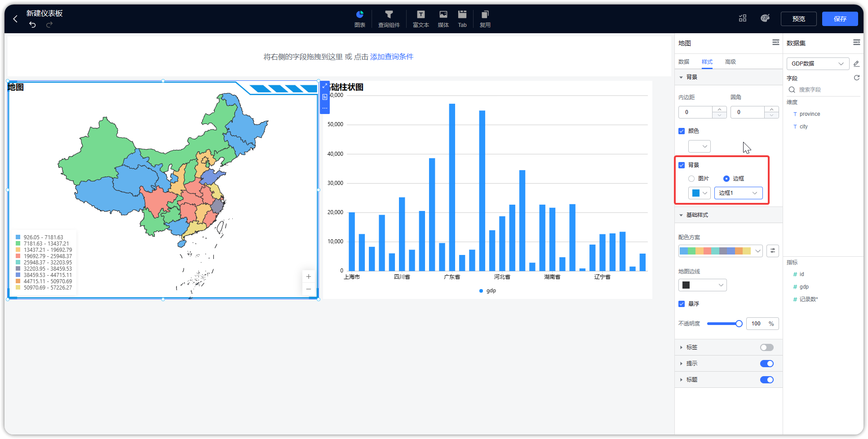Click the undo arrow icon
Screen dimensions: 868x439
32,25
